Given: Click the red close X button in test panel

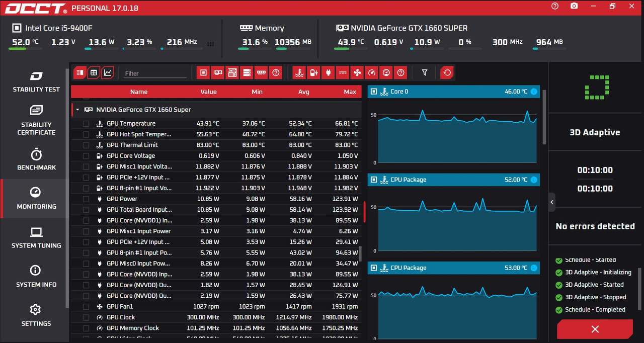Looking at the screenshot, I should pyautogui.click(x=595, y=329).
